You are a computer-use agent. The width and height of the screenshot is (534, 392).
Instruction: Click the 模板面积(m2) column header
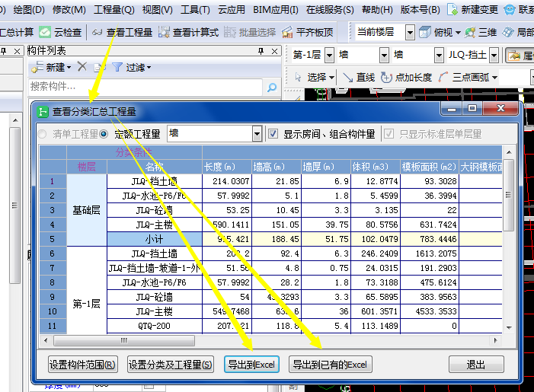429,167
